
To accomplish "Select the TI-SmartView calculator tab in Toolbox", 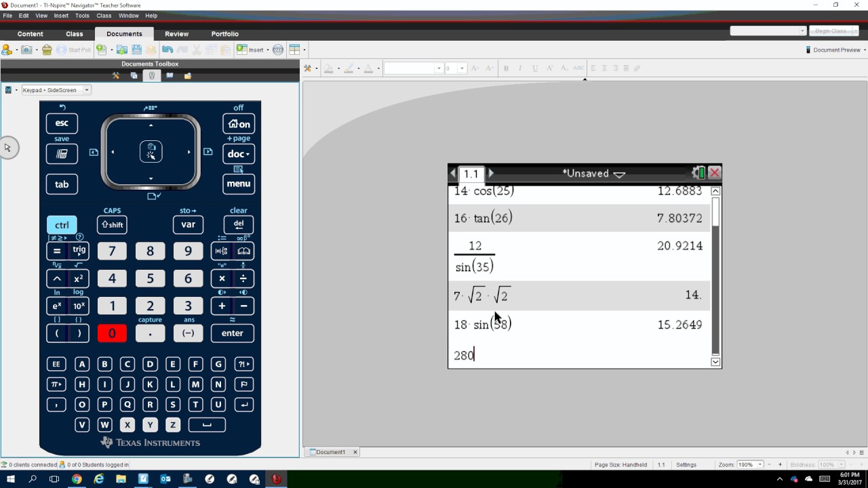I will (x=151, y=75).
